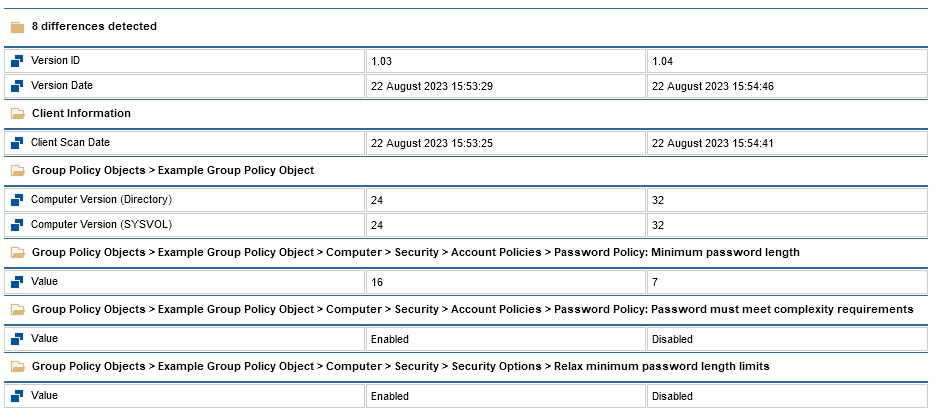Viewport: 940px width, 416px height.
Task: Click the SYSVOL computer version value 32
Action: 658,226
